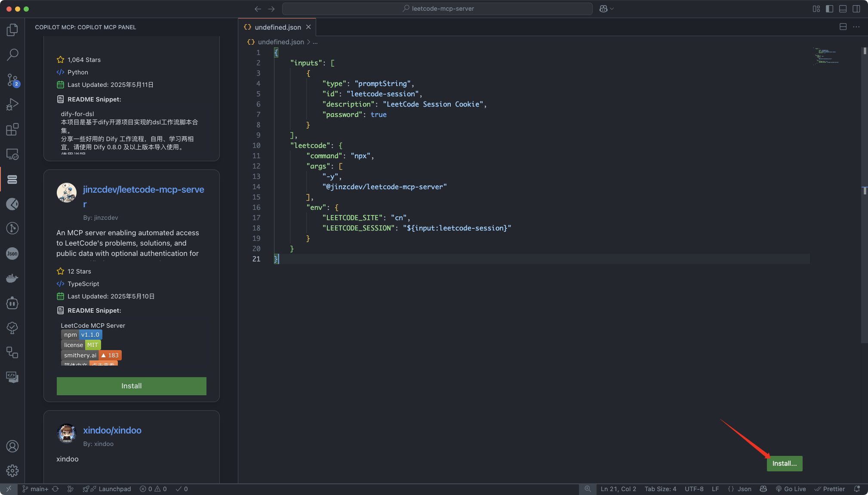Expand the breadcrumb ellipsis after undefined.json
Image resolution: width=868 pixels, height=495 pixels.
pos(315,42)
